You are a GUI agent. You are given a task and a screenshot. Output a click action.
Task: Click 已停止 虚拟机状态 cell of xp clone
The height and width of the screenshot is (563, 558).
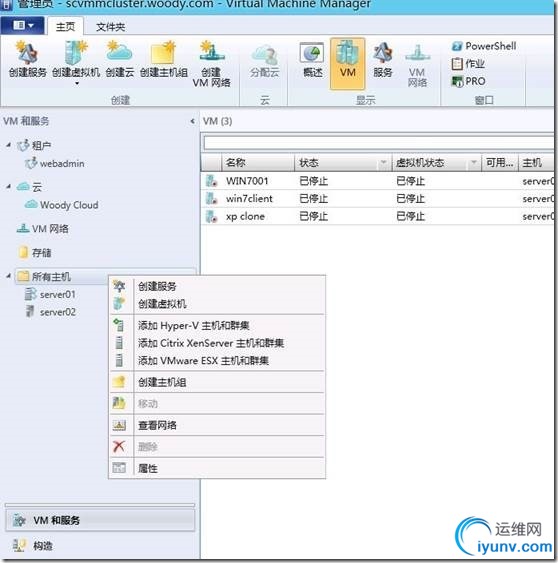pos(410,216)
